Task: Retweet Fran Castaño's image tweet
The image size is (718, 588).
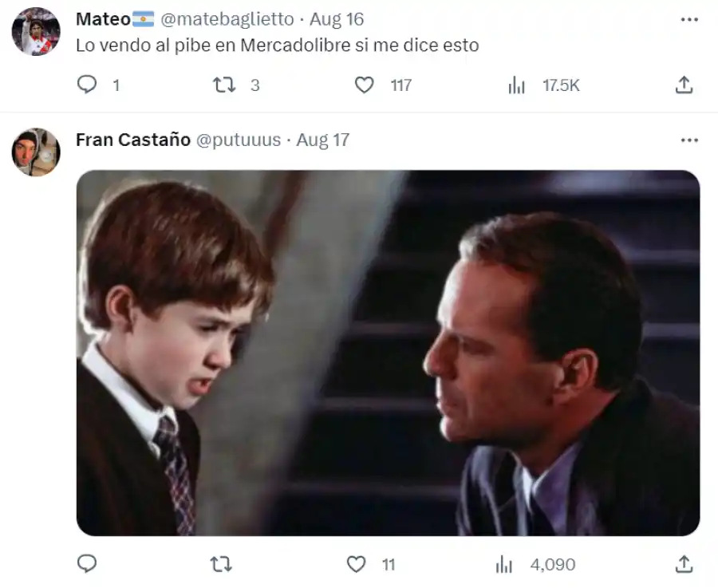Action: (x=220, y=564)
